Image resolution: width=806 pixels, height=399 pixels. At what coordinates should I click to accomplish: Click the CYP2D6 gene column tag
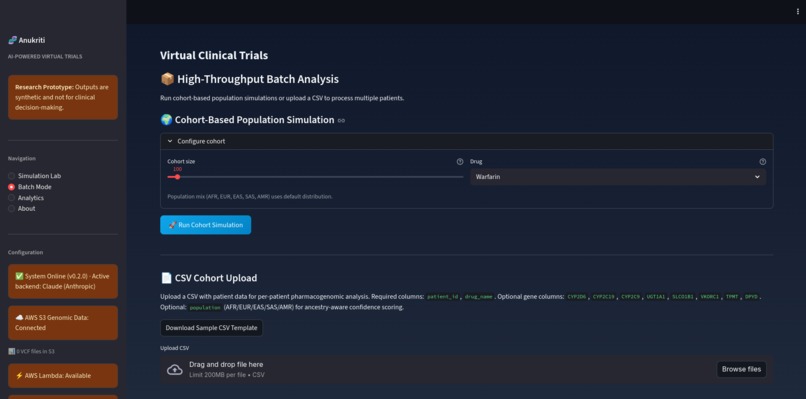pyautogui.click(x=577, y=297)
